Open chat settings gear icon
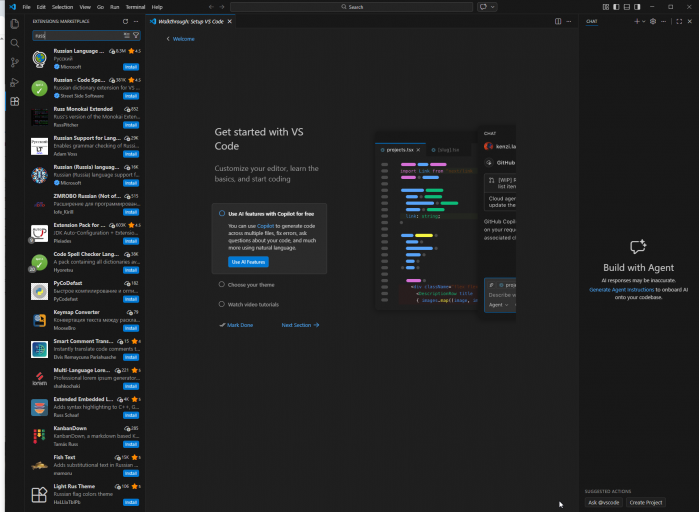699x512 pixels. (x=653, y=21)
